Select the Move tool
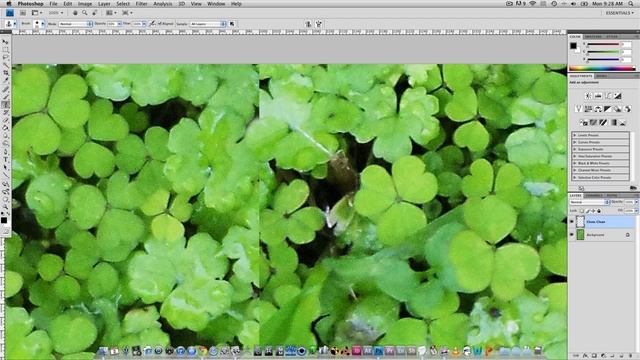 point(5,42)
